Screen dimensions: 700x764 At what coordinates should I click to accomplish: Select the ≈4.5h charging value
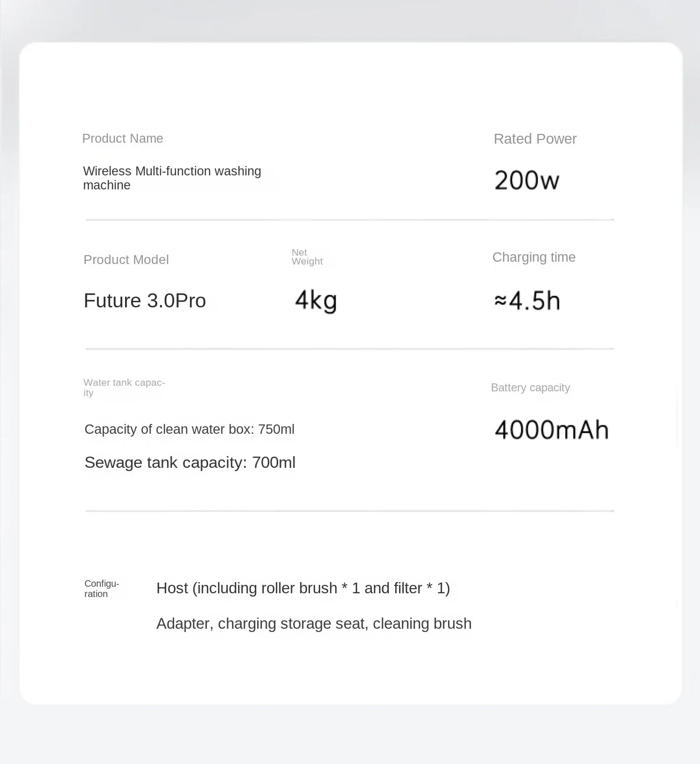(x=527, y=301)
